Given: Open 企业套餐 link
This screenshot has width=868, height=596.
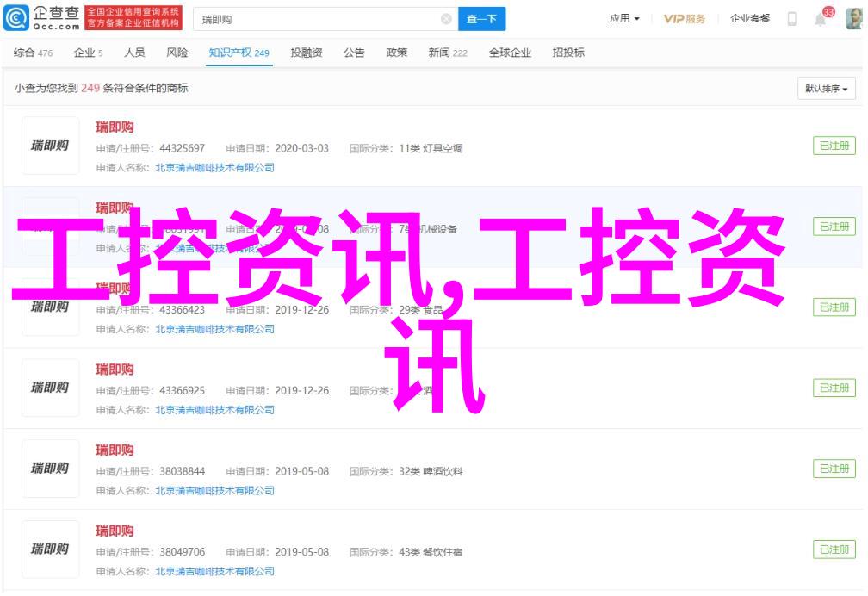Looking at the screenshot, I should tap(750, 18).
